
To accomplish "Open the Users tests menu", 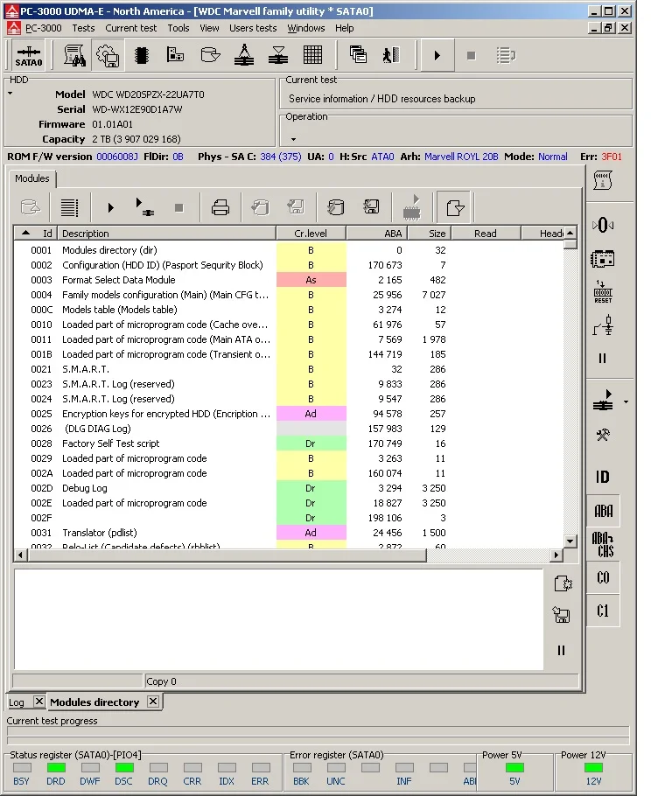I will tap(253, 28).
